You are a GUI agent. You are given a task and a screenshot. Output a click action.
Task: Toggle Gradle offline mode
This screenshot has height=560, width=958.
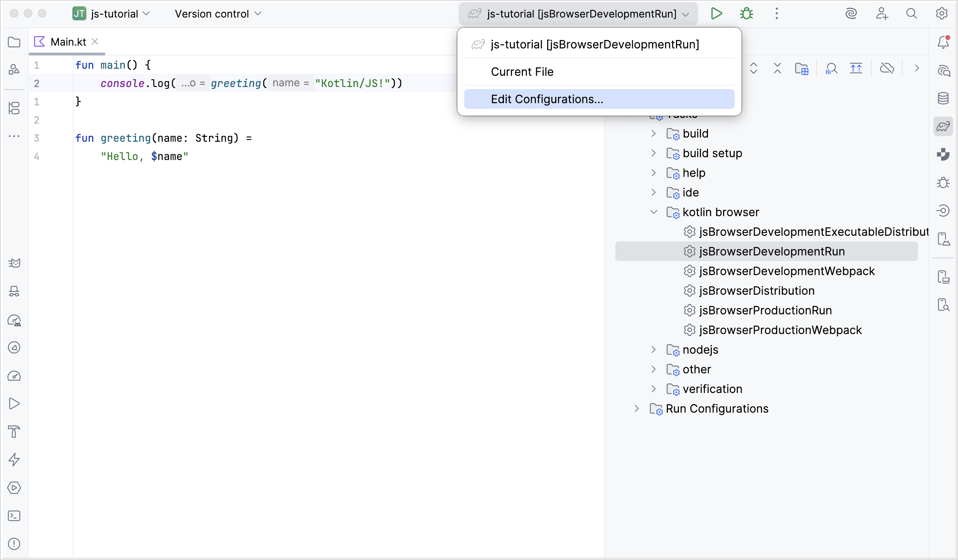(887, 68)
